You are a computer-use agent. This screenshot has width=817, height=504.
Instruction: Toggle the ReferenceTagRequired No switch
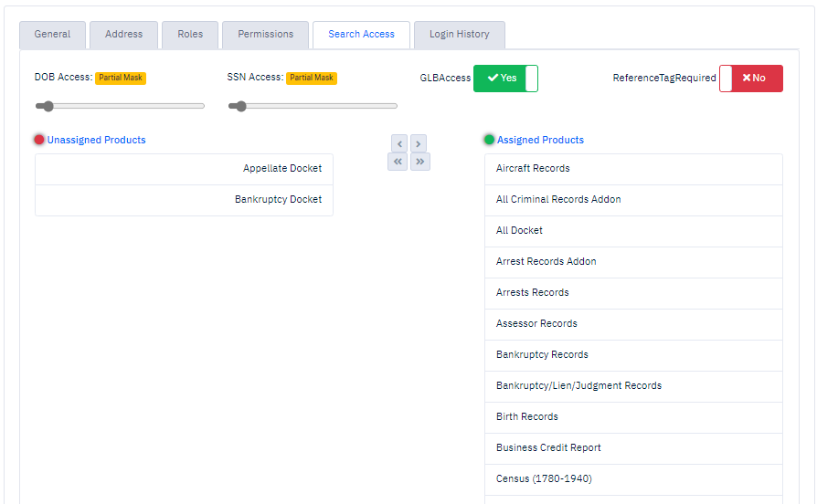point(751,79)
